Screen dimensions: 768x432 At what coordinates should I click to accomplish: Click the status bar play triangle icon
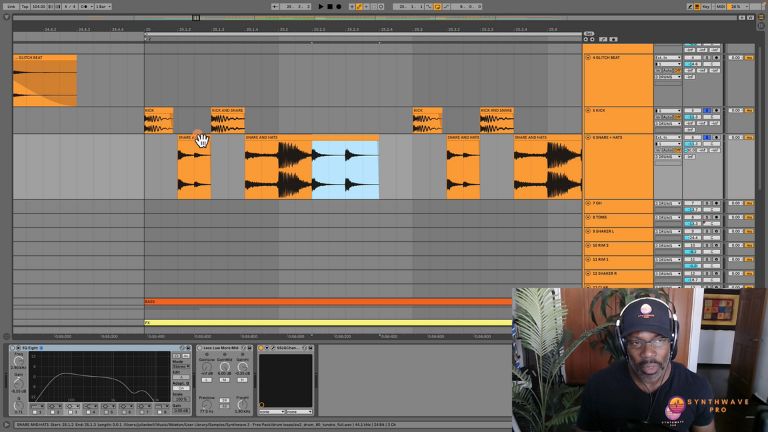(6, 425)
